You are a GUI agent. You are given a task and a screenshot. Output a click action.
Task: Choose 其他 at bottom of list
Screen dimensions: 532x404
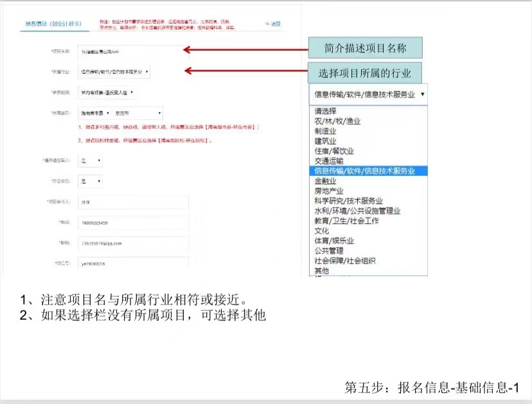click(x=321, y=271)
